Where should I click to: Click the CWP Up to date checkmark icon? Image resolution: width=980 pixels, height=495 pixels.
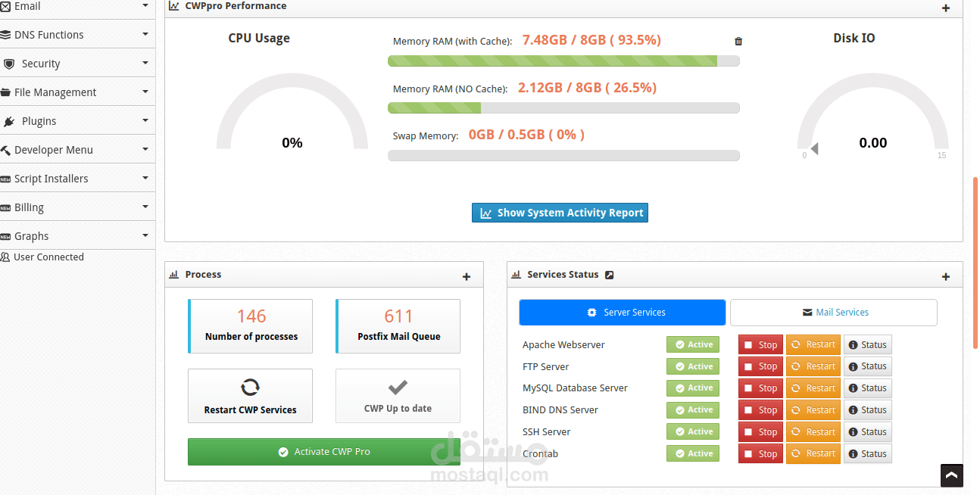tap(398, 388)
